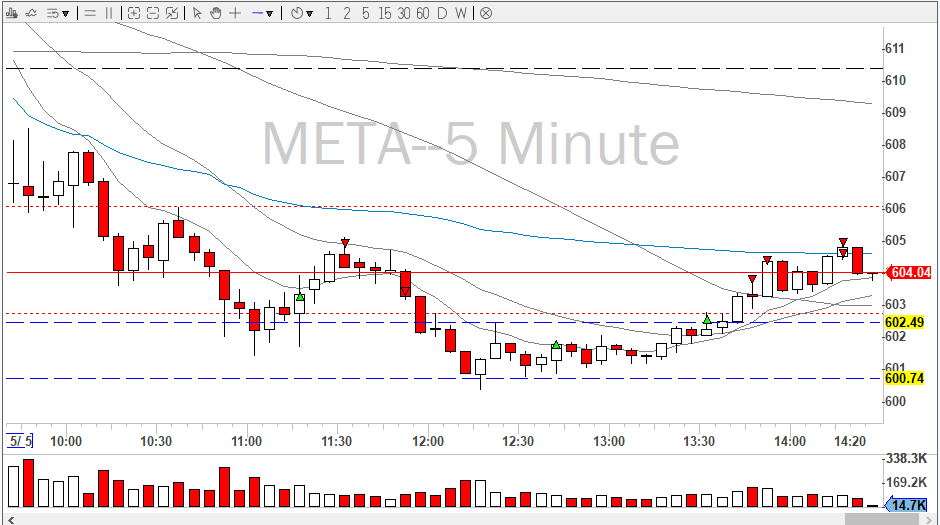
Task: Click the reset zoom fit icon
Action: (172, 13)
